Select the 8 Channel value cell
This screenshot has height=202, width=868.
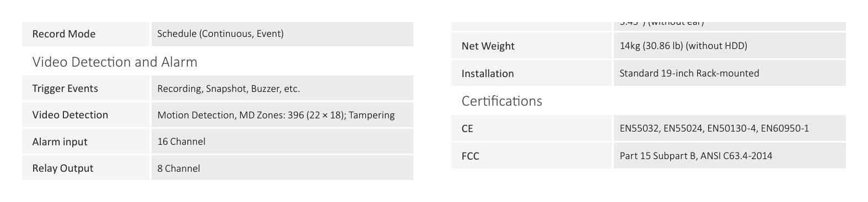(x=282, y=168)
